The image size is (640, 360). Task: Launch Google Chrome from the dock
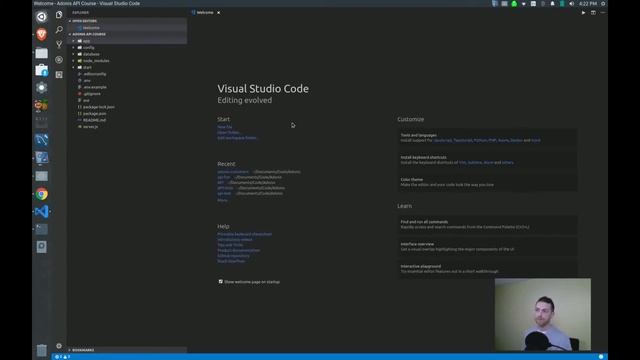[41, 194]
